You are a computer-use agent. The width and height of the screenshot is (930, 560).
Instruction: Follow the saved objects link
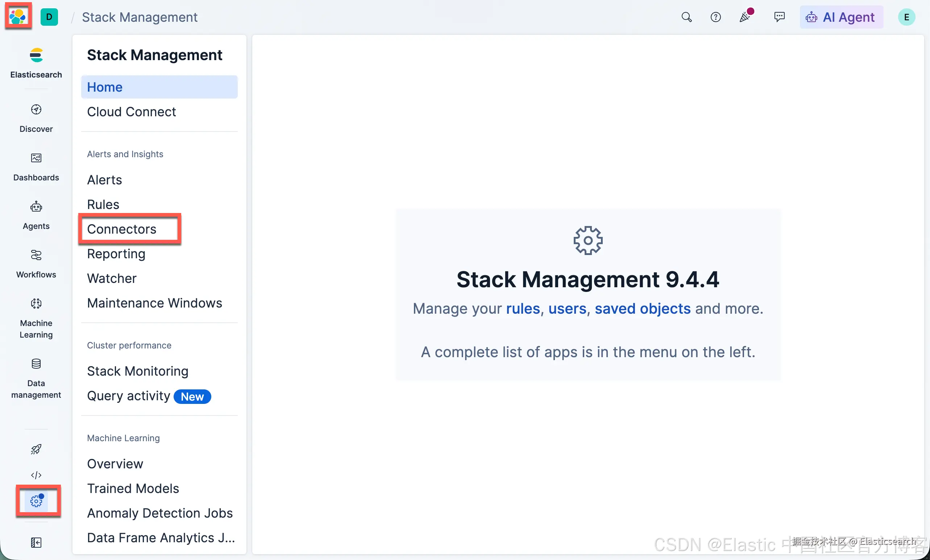coord(643,309)
